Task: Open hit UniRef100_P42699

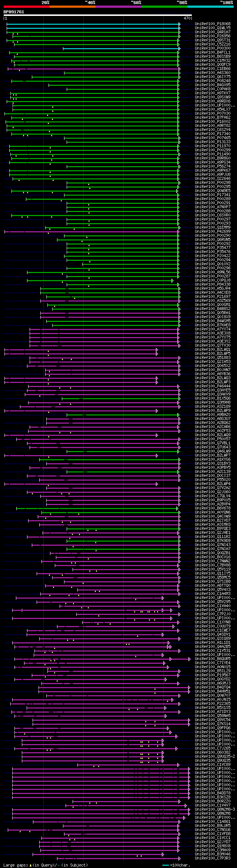Action: [x=213, y=232]
